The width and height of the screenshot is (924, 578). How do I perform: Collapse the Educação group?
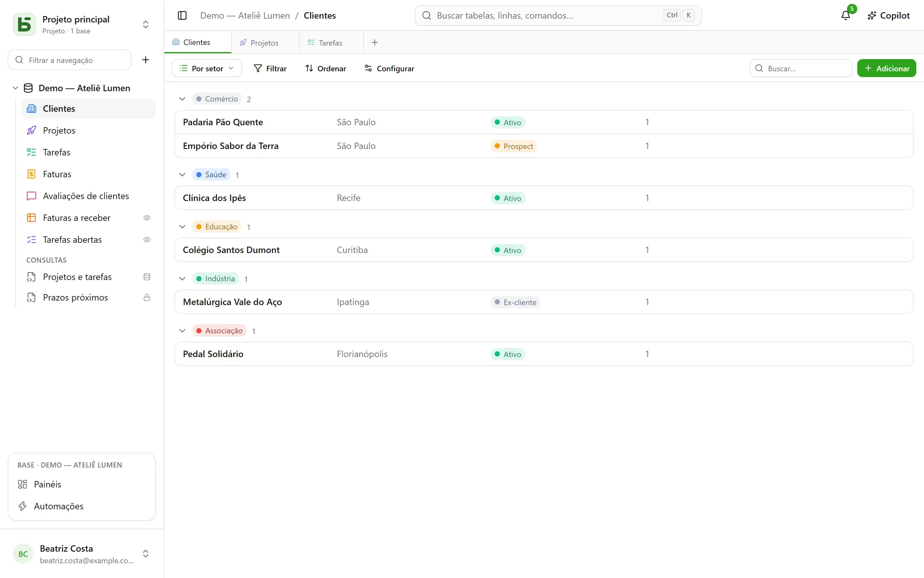coord(182,227)
